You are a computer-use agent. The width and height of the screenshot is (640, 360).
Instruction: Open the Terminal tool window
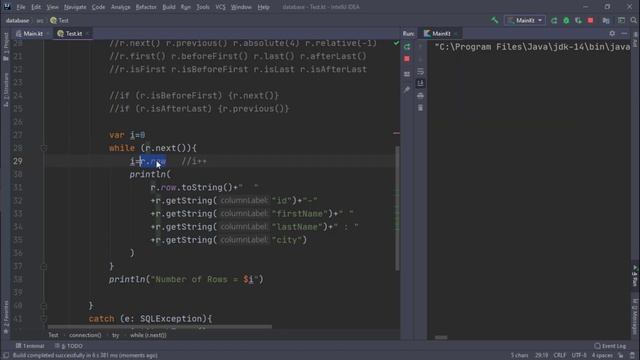[x=30, y=346]
